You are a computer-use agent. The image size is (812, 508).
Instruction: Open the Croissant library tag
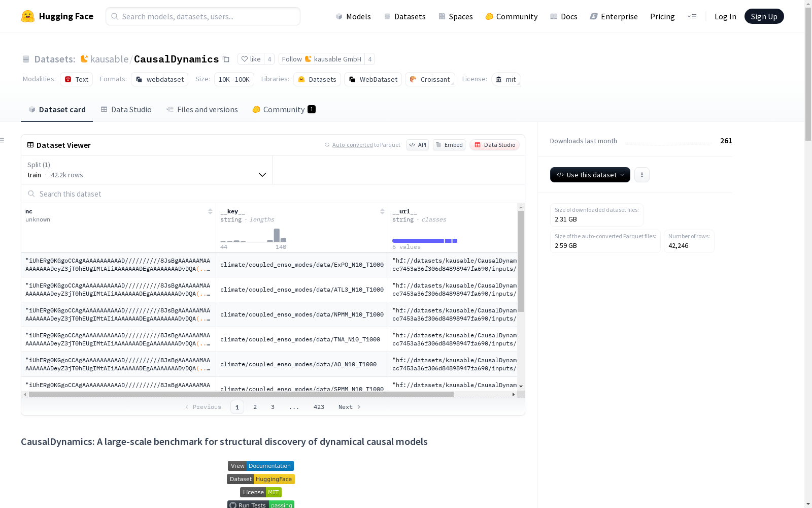click(x=430, y=79)
